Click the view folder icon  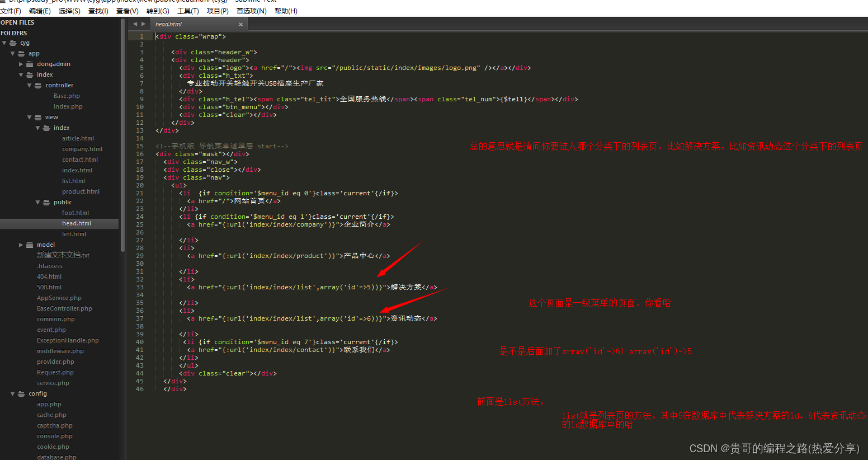tap(38, 118)
